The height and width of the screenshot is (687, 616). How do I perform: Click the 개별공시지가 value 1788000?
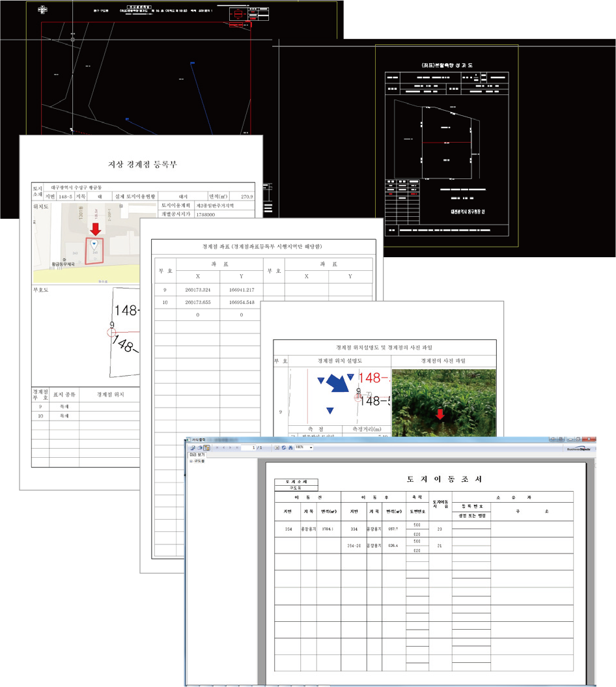206,214
